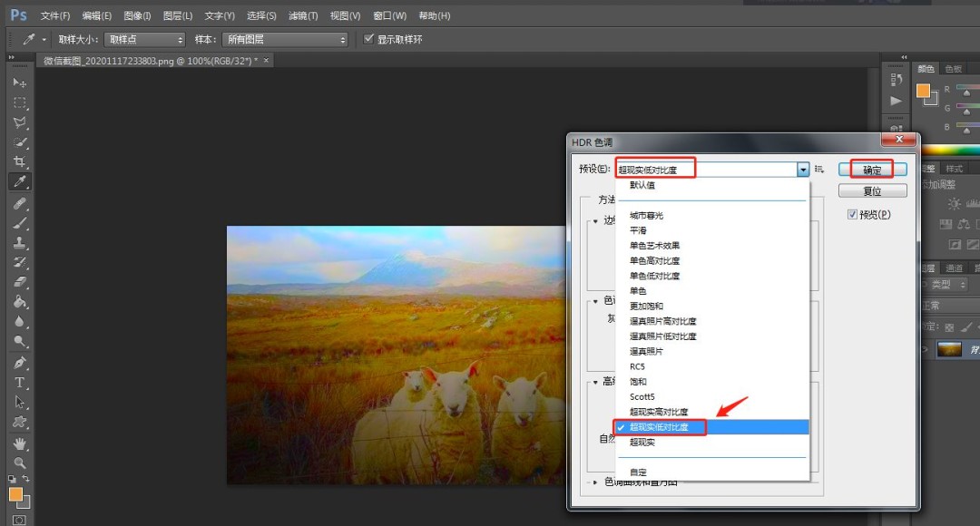Viewport: 980px width, 526px height.
Task: Collapse the 边缘光 section triangle
Action: (x=595, y=221)
